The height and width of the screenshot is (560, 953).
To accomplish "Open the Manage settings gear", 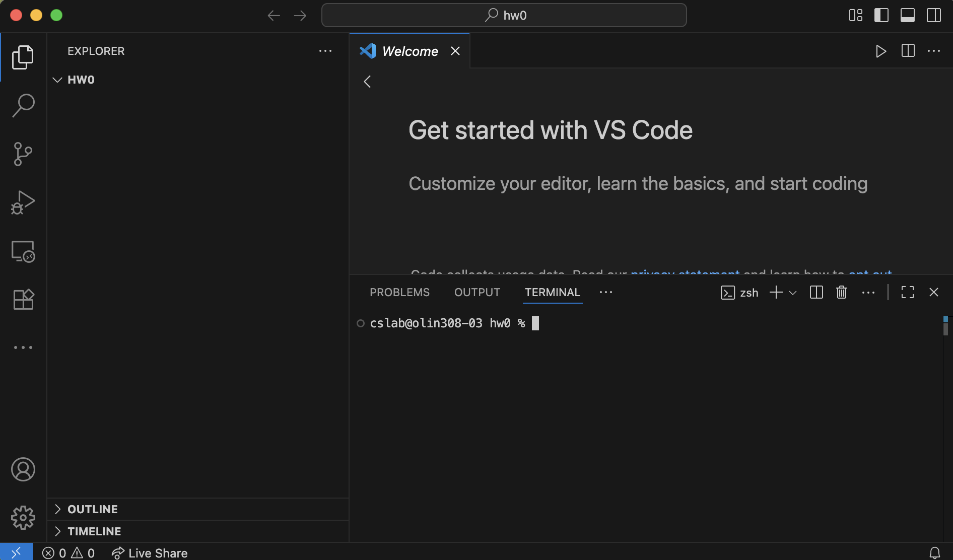I will [x=23, y=517].
